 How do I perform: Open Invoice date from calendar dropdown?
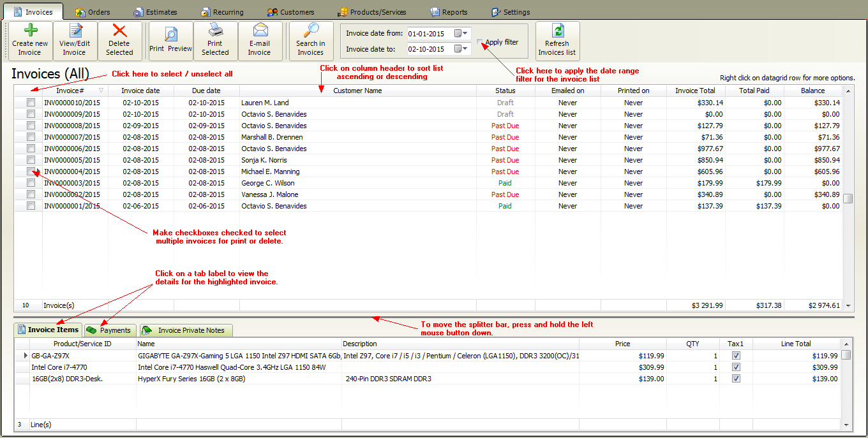[x=461, y=33]
